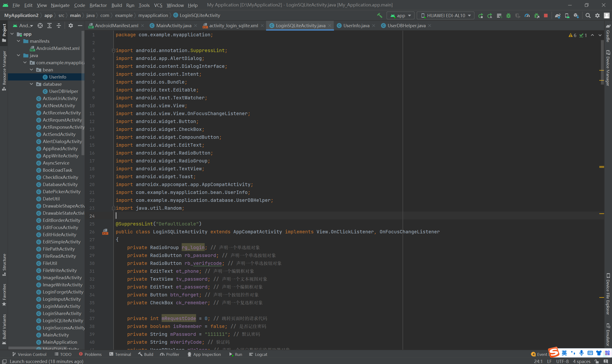
Task: Click the Search Everywhere magnifier icon
Action: pyautogui.click(x=588, y=16)
